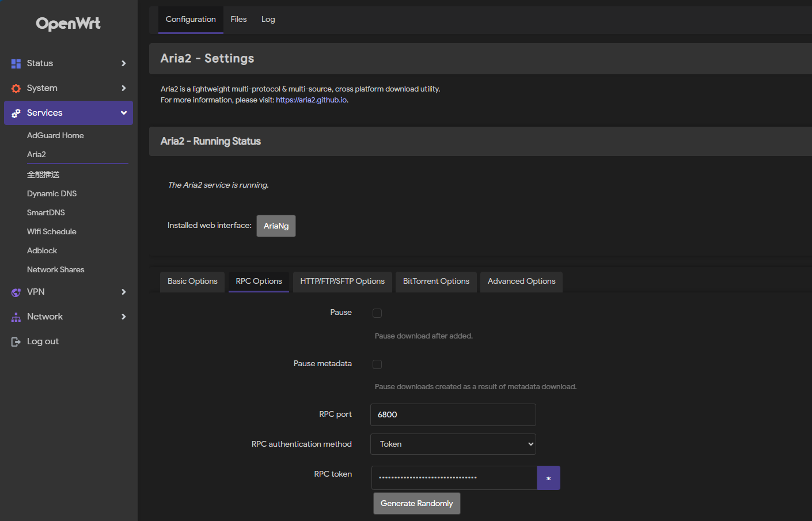
Task: Open the Files tab
Action: [x=238, y=20]
